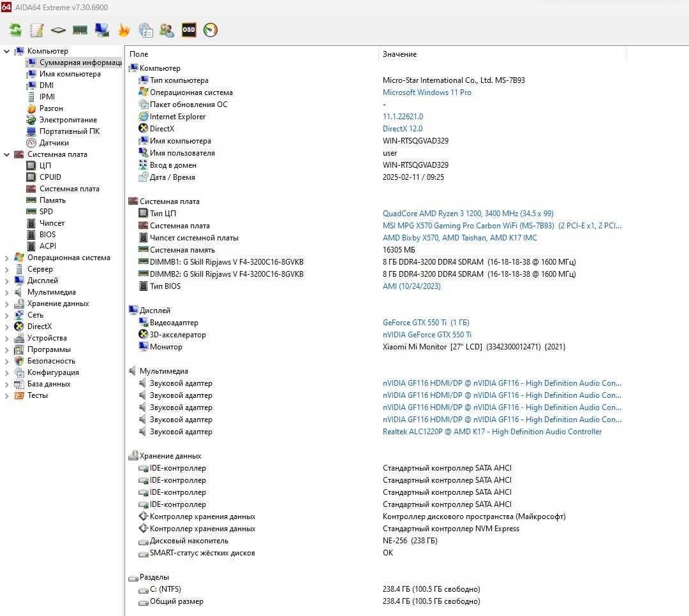Open the monitor diagnostics toolbar icon
The image size is (689, 616).
[102, 30]
